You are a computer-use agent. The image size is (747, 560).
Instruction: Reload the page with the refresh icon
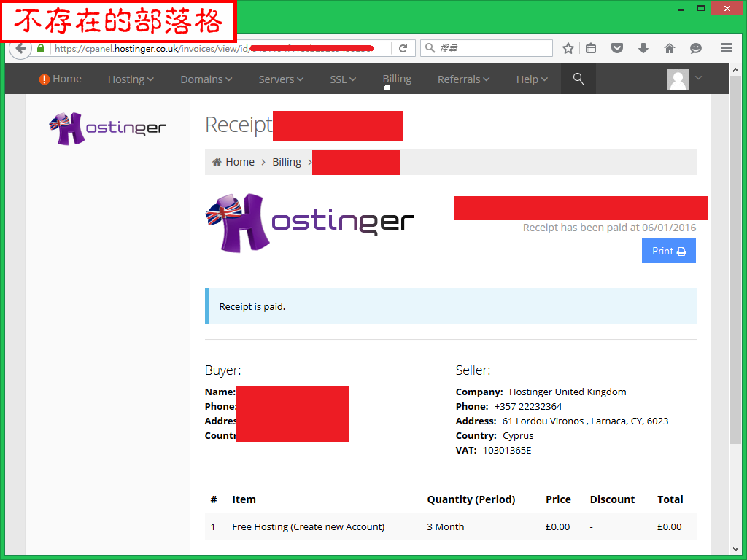tap(403, 49)
